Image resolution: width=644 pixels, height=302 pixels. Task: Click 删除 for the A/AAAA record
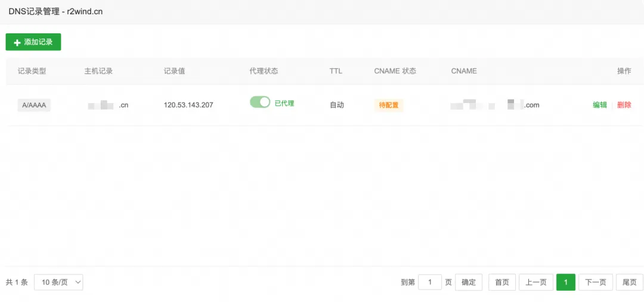pyautogui.click(x=624, y=105)
